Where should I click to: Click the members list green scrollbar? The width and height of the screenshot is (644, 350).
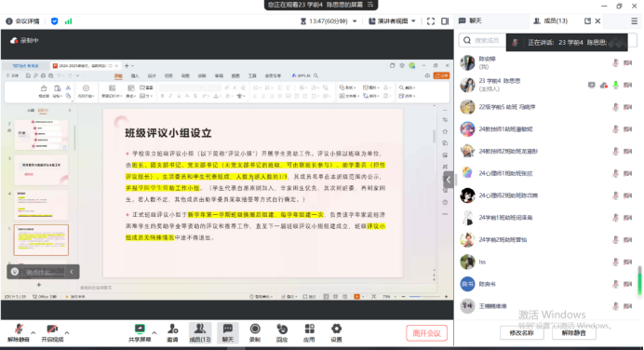(639, 280)
